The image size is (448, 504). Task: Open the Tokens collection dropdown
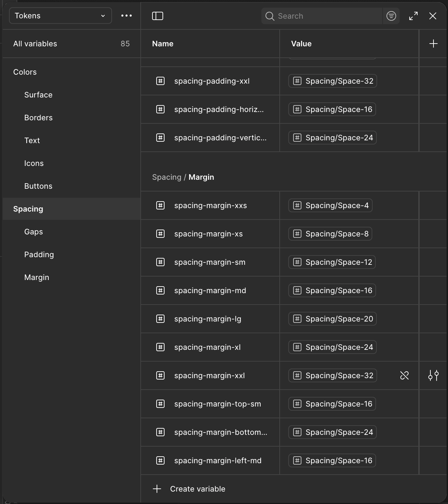(60, 16)
